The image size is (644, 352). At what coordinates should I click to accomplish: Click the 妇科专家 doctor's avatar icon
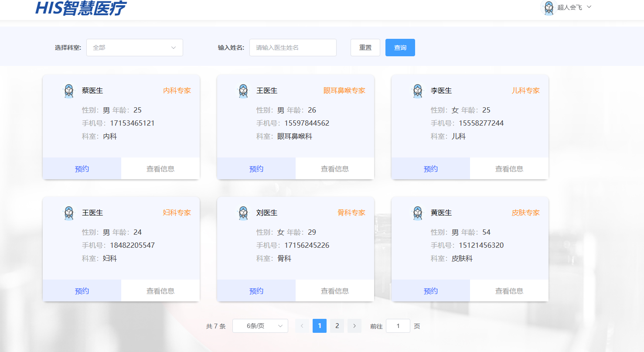(x=69, y=213)
